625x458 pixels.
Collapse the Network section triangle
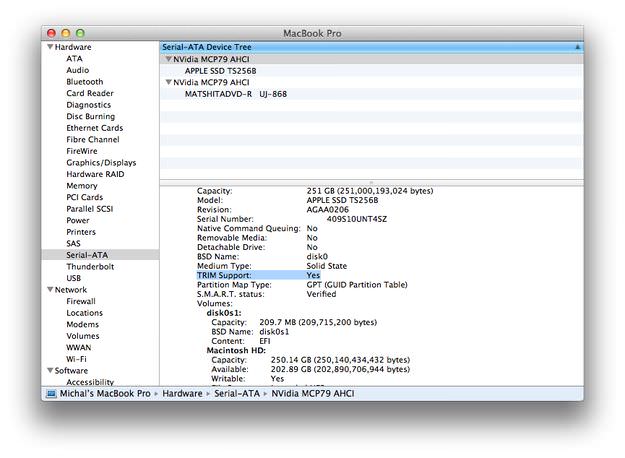click(50, 290)
